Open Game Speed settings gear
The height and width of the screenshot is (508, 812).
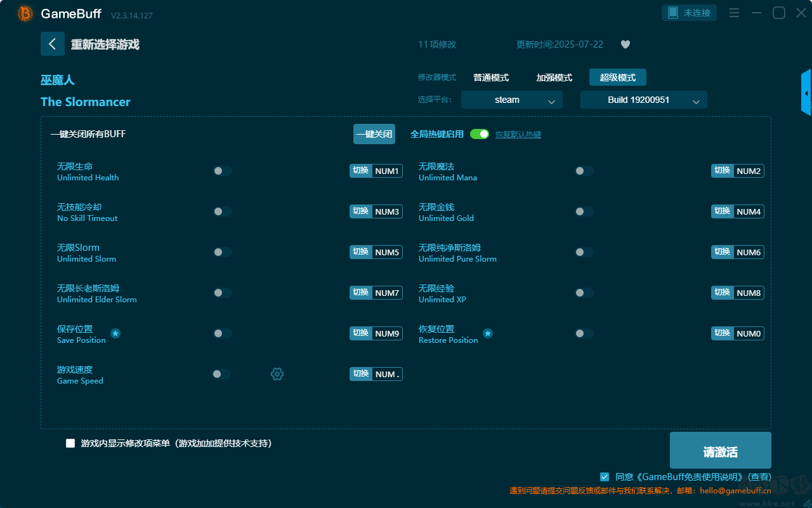pyautogui.click(x=277, y=374)
